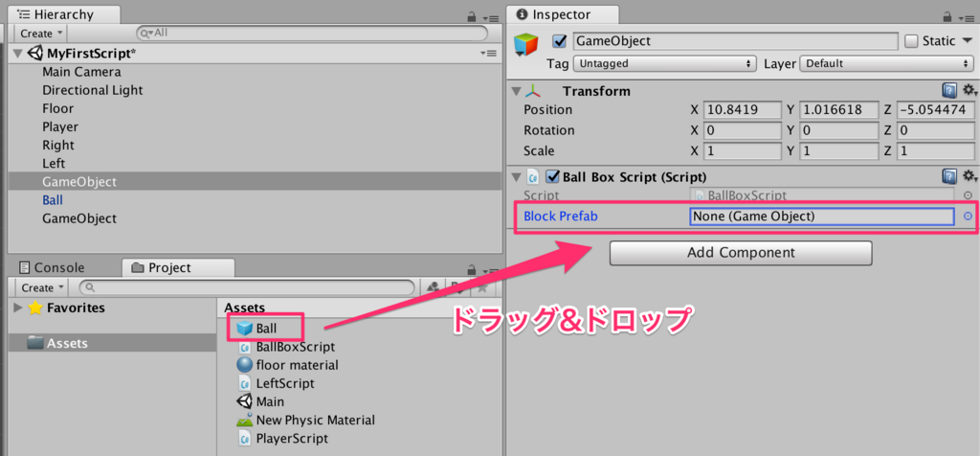Screen dimensions: 980x456
Task: Select the Floor object in the Hierarchy
Action: click(58, 108)
